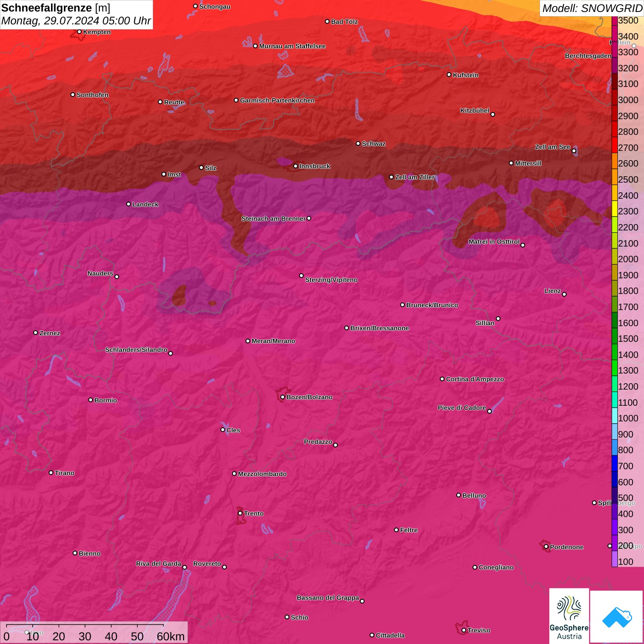644x644 pixels.
Task: Click the Meran/Merano label
Action: click(x=273, y=341)
